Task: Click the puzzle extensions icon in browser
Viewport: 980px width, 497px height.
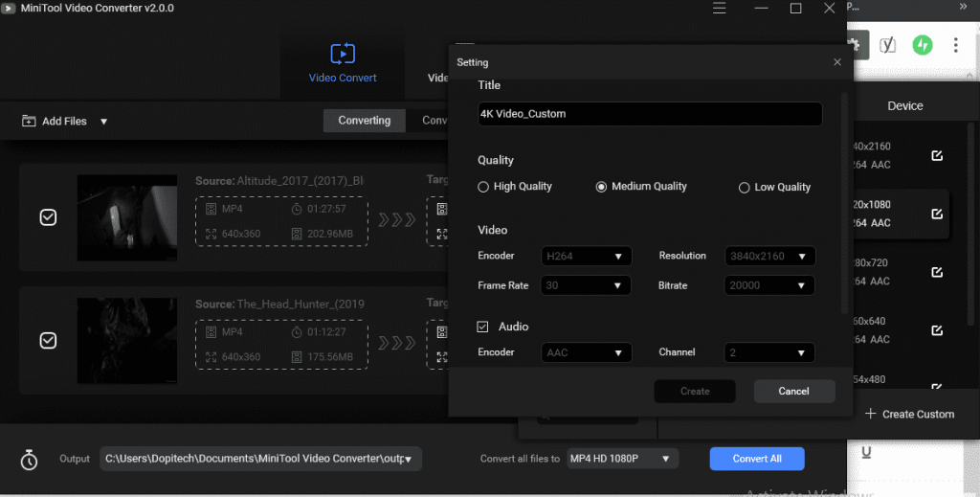Action: [854, 45]
